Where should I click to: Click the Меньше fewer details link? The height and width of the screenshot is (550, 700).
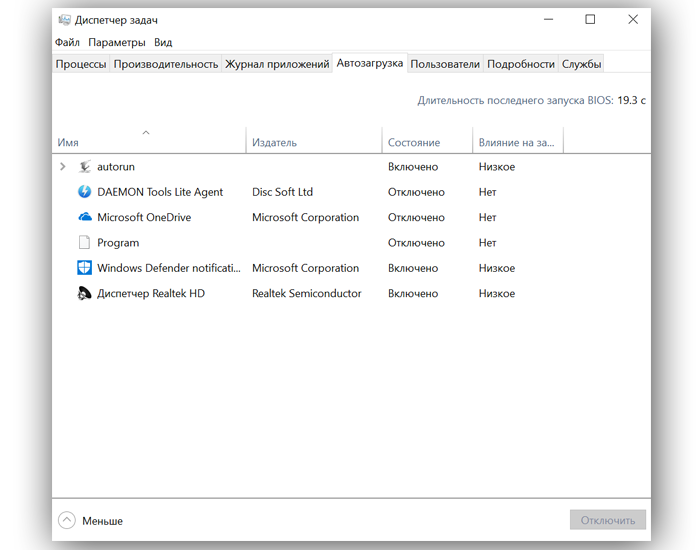[x=102, y=521]
